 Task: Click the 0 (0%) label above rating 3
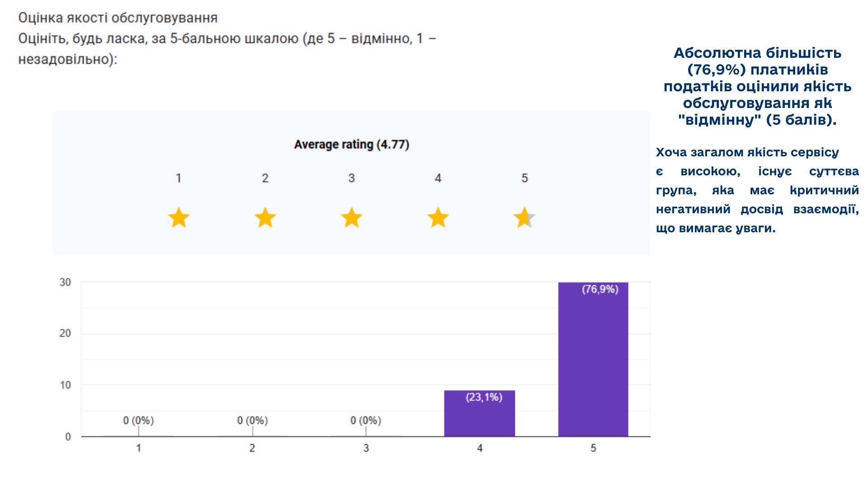click(366, 421)
